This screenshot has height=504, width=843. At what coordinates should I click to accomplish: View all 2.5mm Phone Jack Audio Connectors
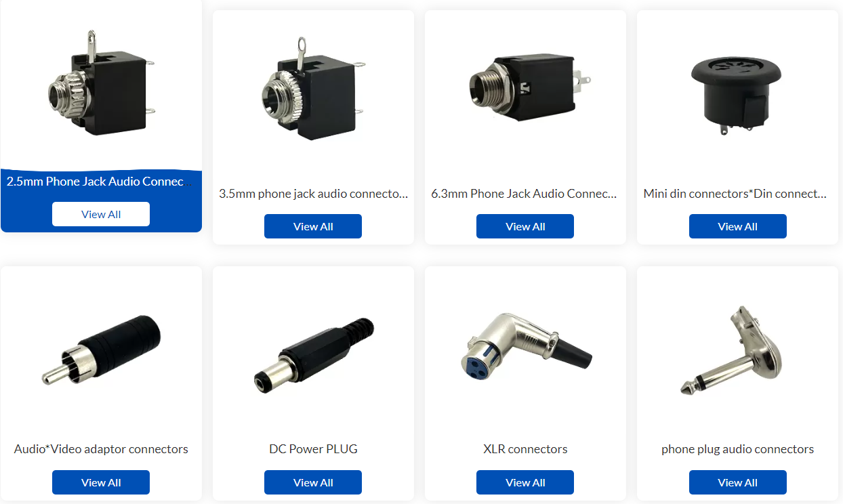[101, 214]
